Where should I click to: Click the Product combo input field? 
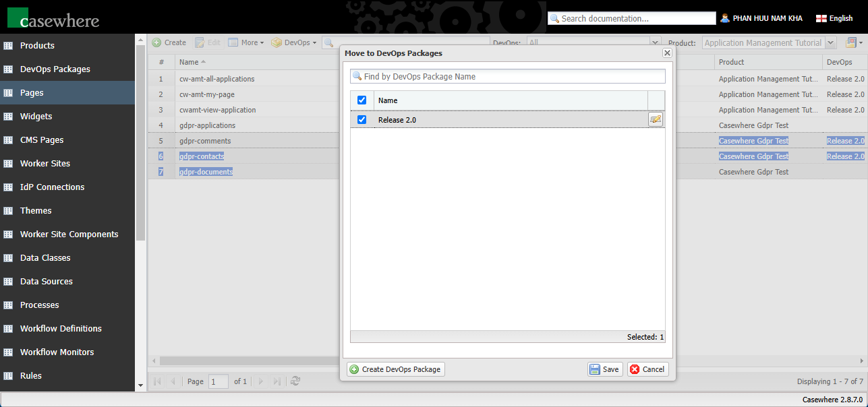(763, 42)
